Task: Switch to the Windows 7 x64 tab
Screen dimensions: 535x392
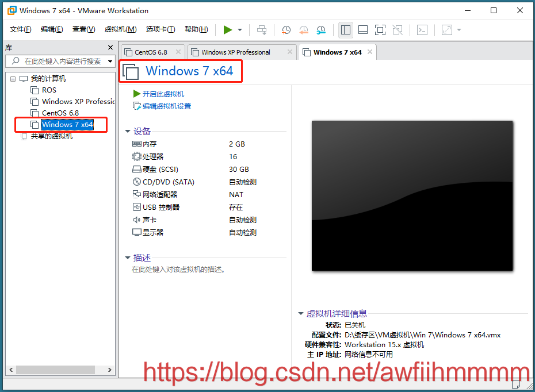Action: pyautogui.click(x=338, y=52)
